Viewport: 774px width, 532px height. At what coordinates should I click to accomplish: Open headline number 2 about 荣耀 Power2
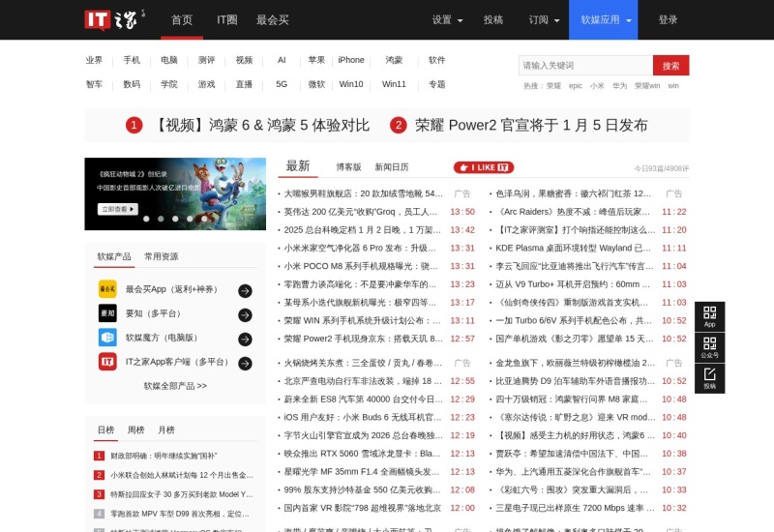(519, 125)
